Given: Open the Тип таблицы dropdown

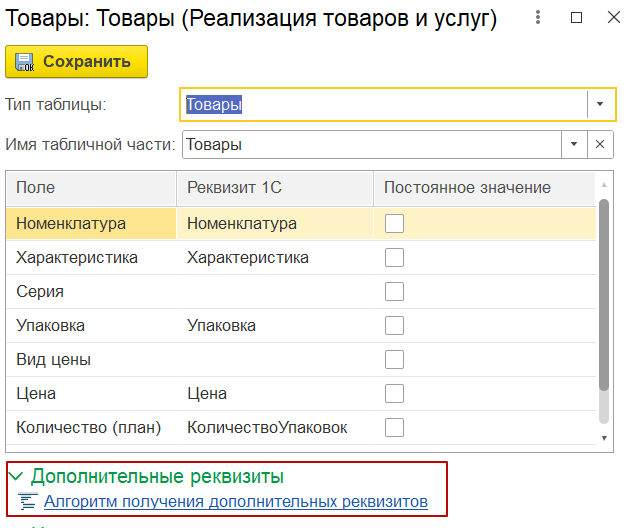Looking at the screenshot, I should (x=599, y=104).
